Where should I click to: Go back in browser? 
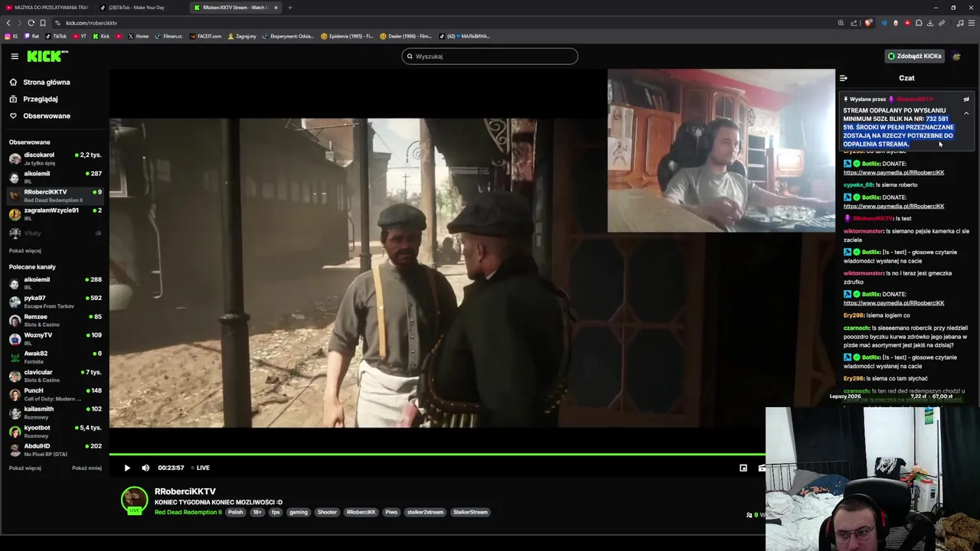(x=8, y=23)
